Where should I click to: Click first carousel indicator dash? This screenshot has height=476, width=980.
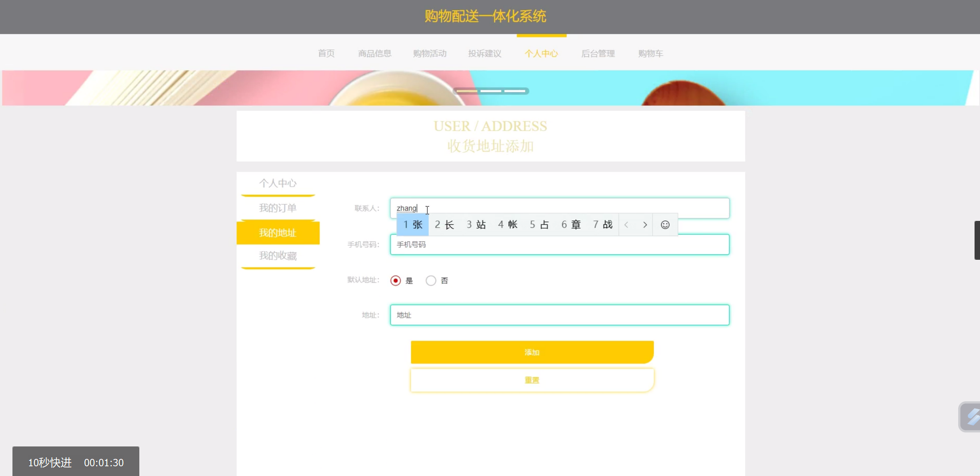[467, 91]
